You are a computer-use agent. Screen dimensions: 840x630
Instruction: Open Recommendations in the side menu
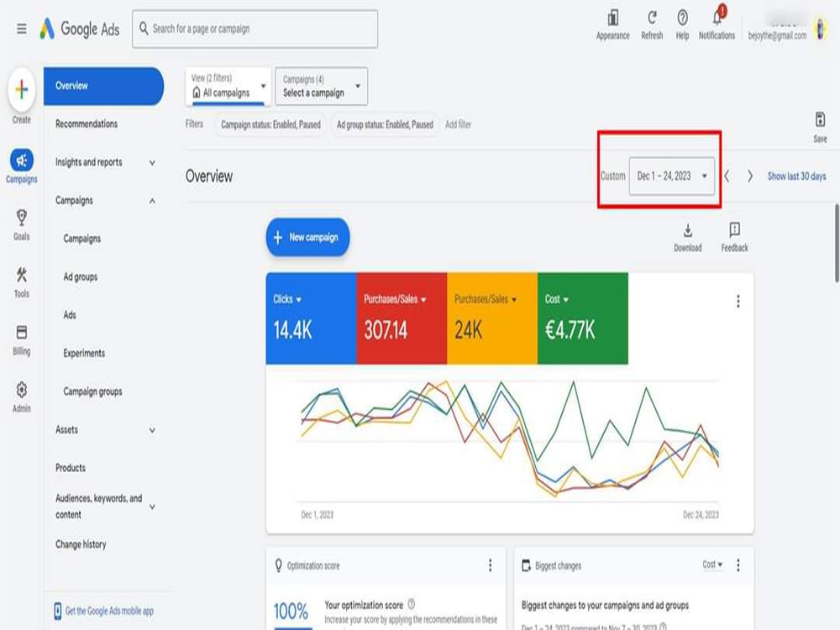87,123
